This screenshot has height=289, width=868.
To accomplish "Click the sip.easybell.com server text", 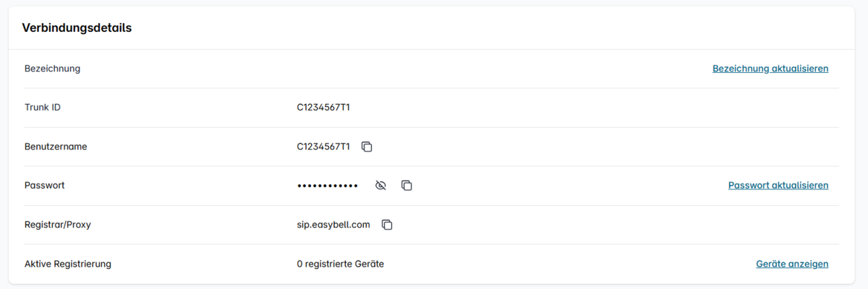I will pyautogui.click(x=333, y=225).
